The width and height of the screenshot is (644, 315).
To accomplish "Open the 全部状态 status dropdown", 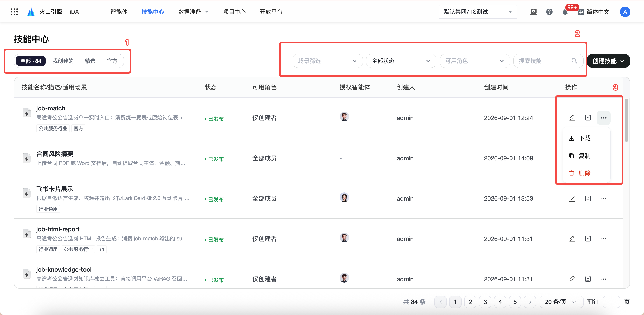I will [x=401, y=61].
